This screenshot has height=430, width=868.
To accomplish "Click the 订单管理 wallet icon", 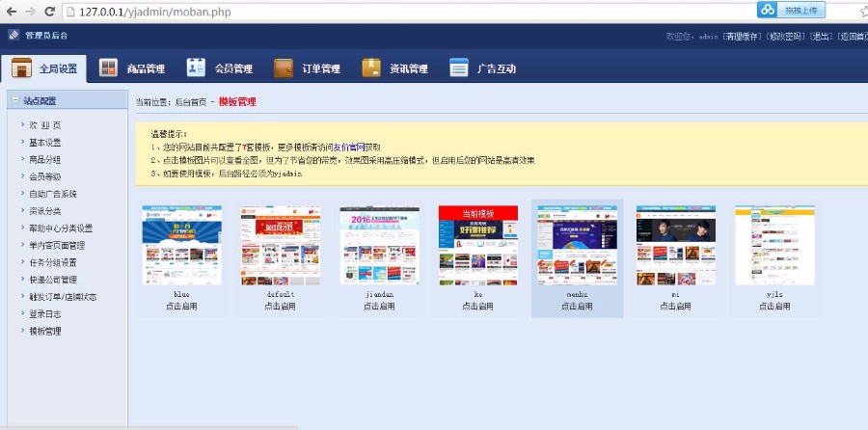I will (x=284, y=68).
